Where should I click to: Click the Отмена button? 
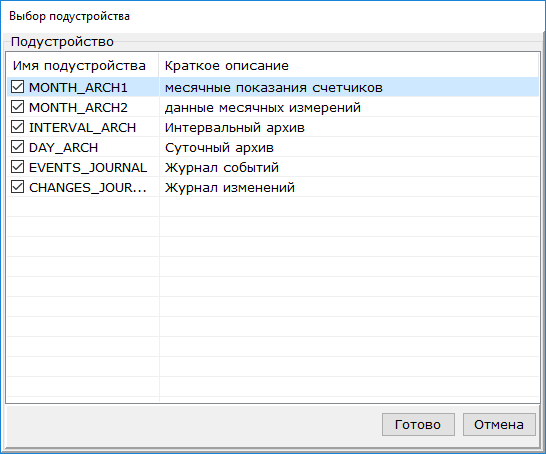499,424
